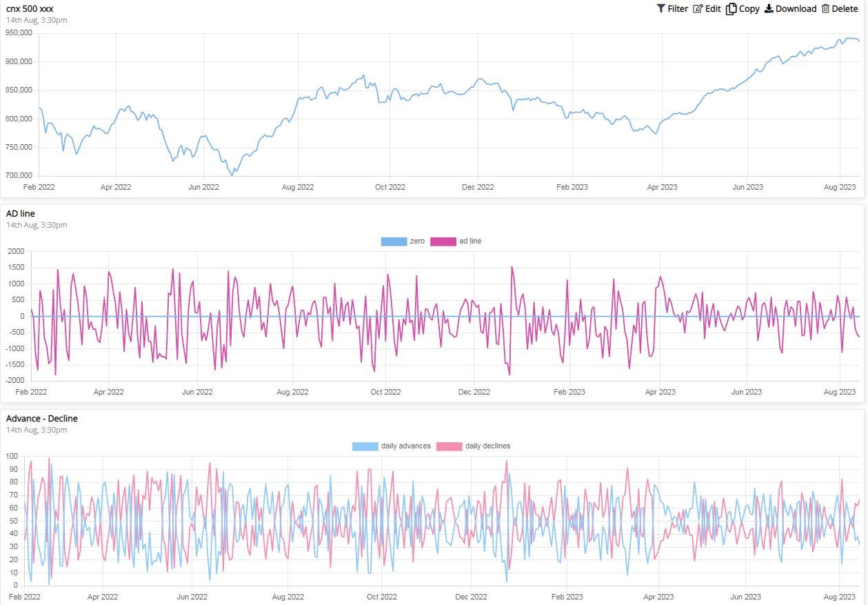Click the 1500 label on AD line axis
868x605 pixels.
17,268
